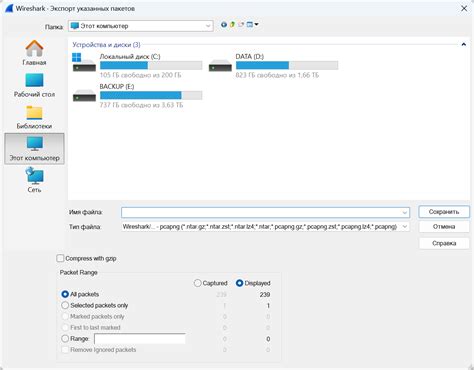Go up one folder level icon
The height and width of the screenshot is (370, 474).
(232, 25)
